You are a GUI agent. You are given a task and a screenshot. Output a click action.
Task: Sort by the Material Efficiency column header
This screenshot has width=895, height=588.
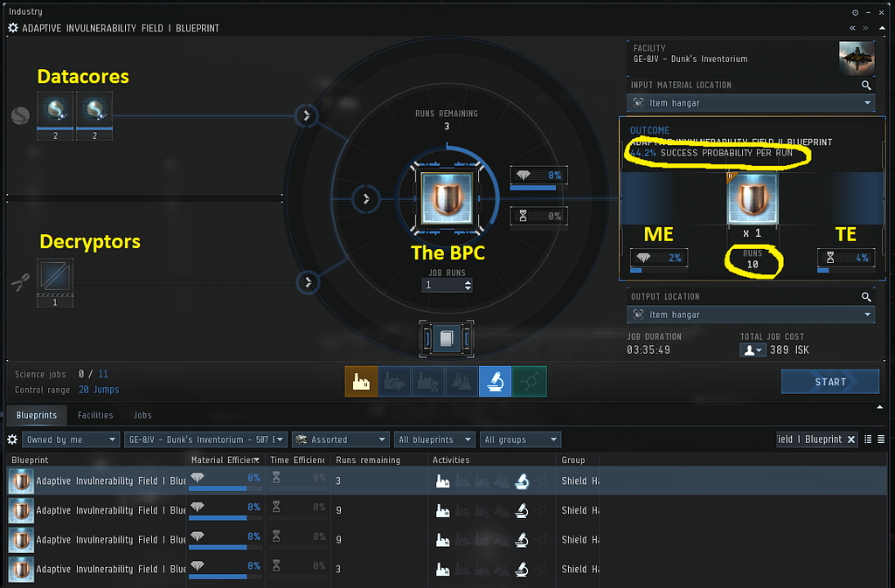225,460
